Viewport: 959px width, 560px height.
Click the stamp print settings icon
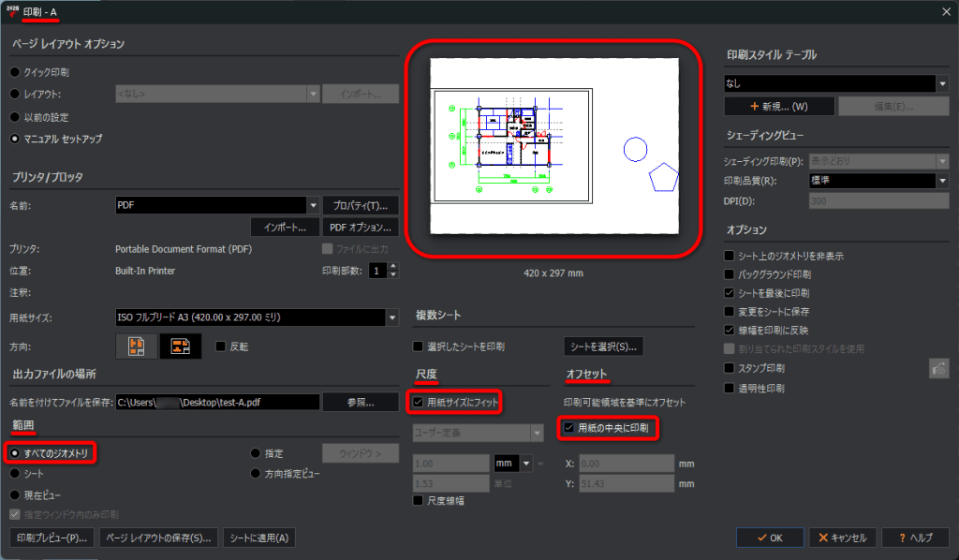click(938, 368)
